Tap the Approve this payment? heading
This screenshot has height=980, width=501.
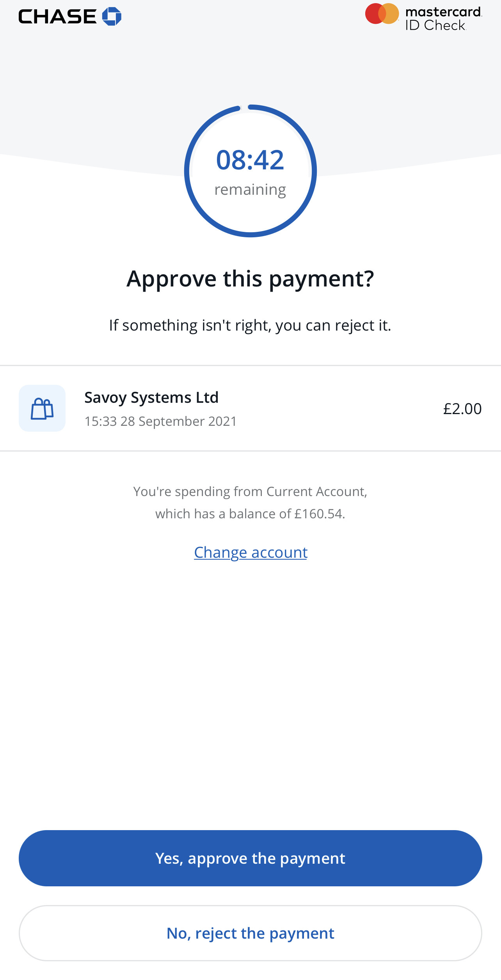[250, 279]
